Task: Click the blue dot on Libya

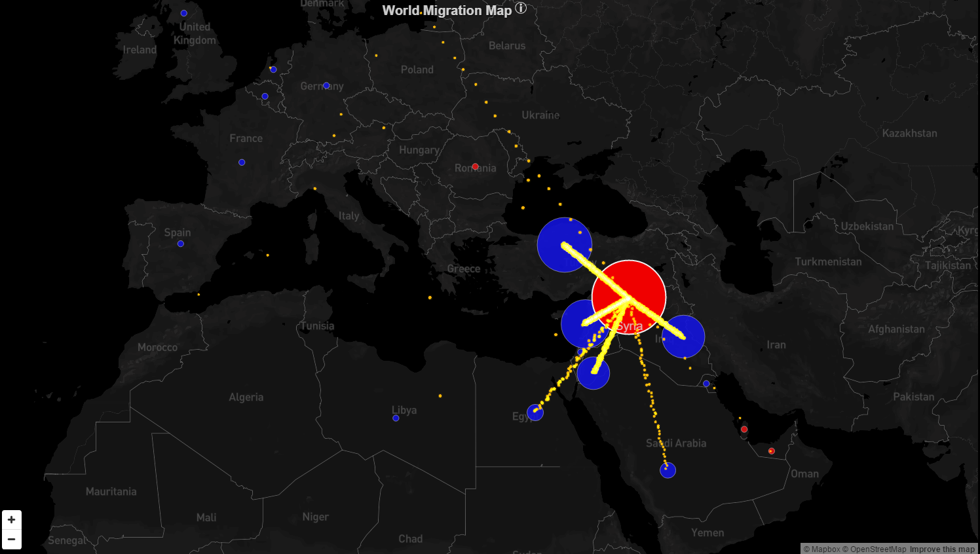Action: [396, 418]
